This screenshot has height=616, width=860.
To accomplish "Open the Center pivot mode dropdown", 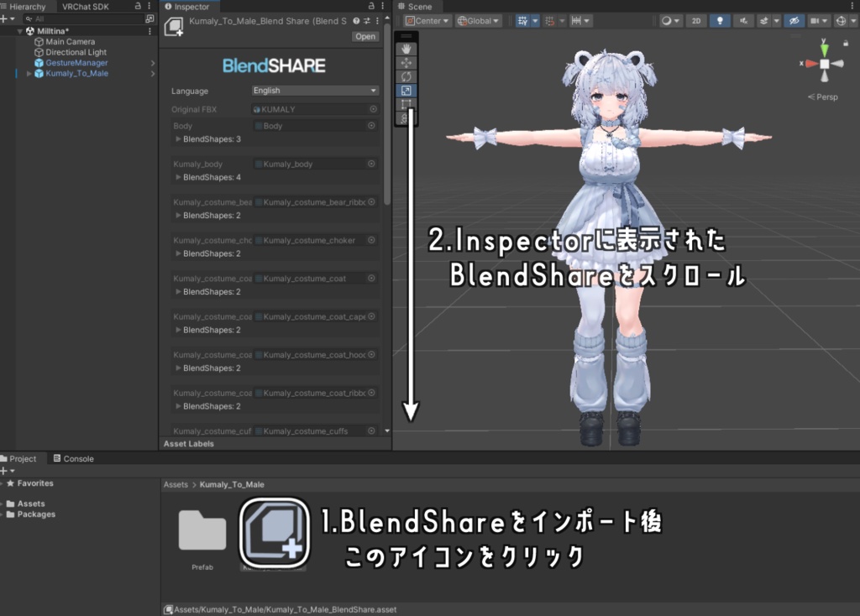I will pos(427,21).
